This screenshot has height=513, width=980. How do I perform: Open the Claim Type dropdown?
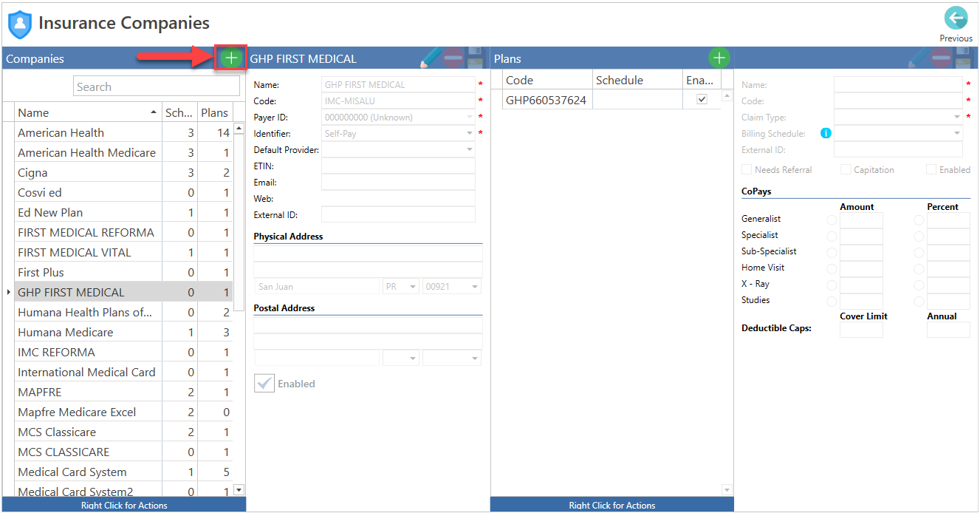coord(956,118)
